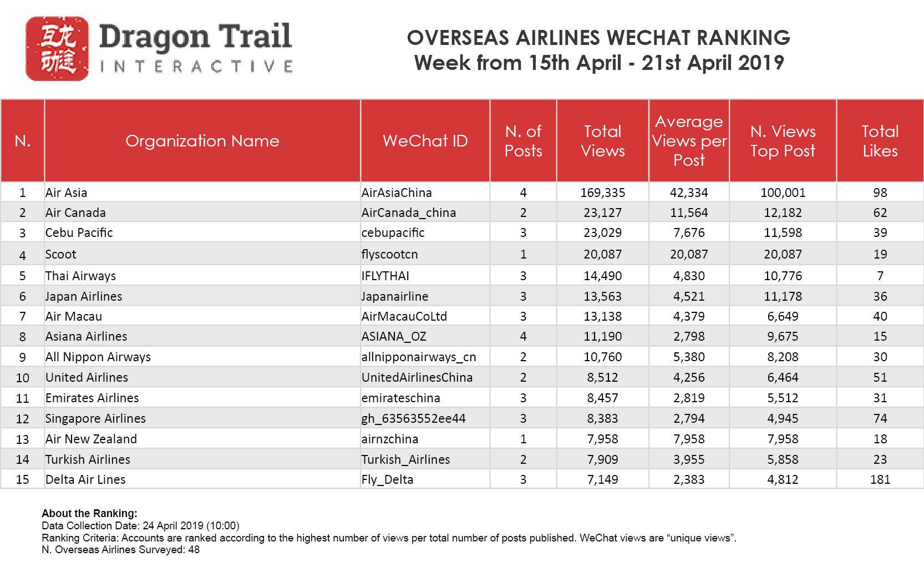Select the Cebu Pacific row name

click(79, 232)
